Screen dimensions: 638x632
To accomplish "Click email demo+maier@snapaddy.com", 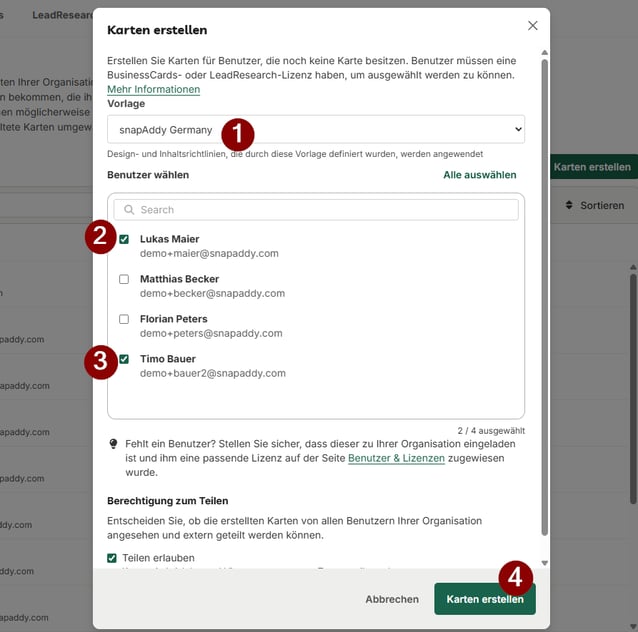I will 209,253.
